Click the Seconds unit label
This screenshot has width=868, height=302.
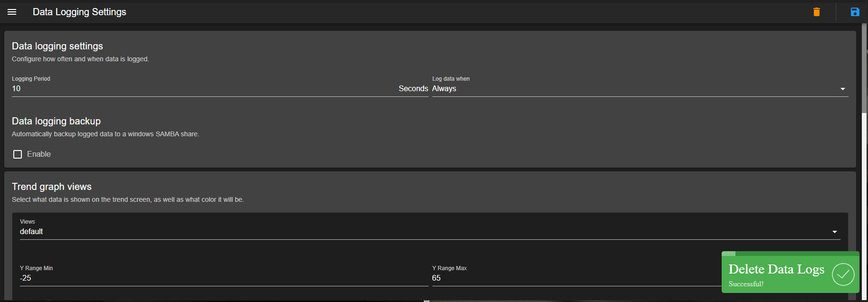point(413,88)
